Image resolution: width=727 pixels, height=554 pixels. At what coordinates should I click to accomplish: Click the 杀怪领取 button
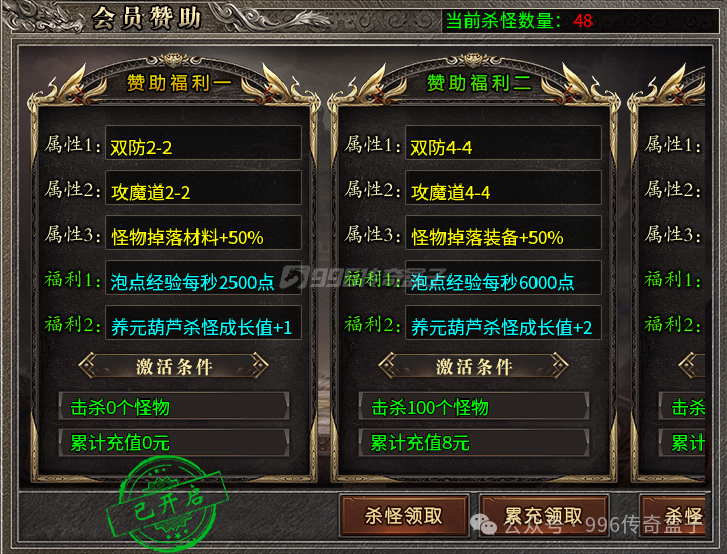[404, 516]
